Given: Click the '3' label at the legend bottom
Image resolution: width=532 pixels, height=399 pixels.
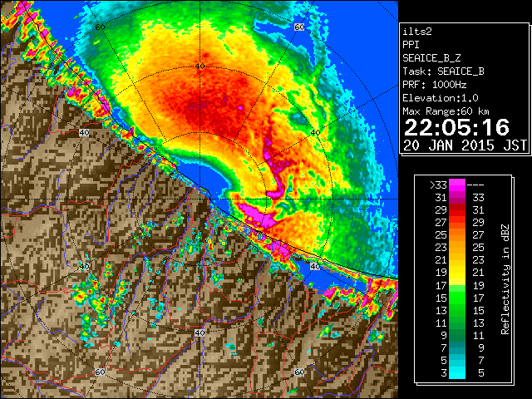Looking at the screenshot, I should (444, 373).
